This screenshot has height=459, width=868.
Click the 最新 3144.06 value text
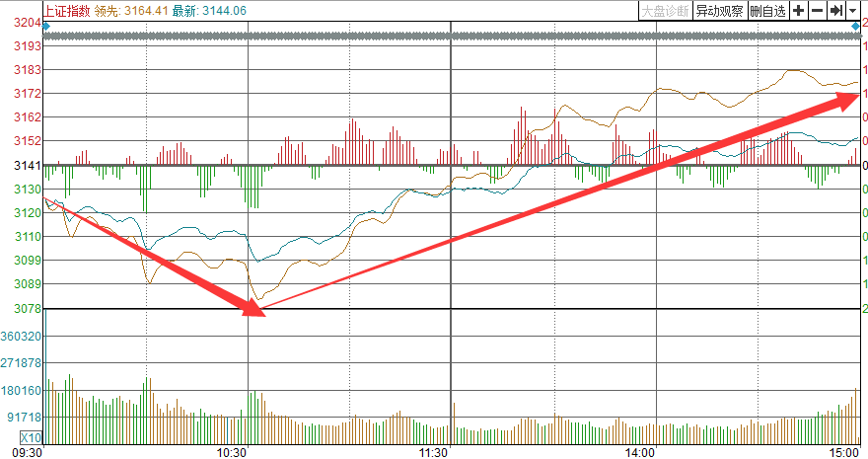(208, 10)
